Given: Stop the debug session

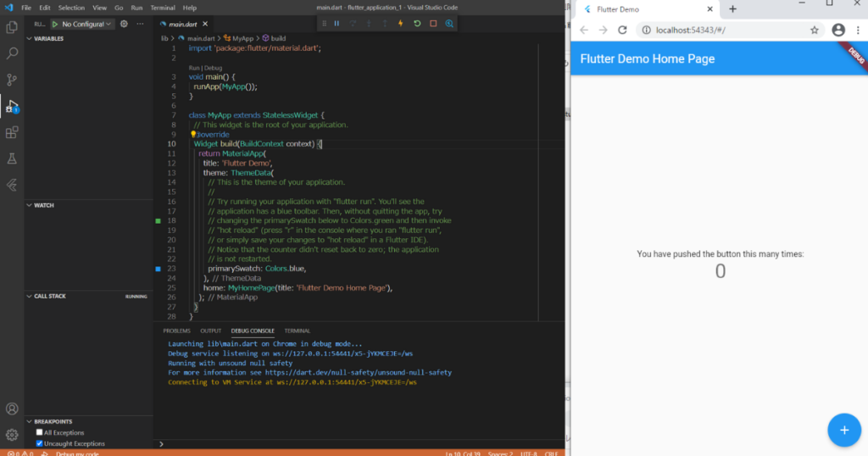Looking at the screenshot, I should (433, 24).
